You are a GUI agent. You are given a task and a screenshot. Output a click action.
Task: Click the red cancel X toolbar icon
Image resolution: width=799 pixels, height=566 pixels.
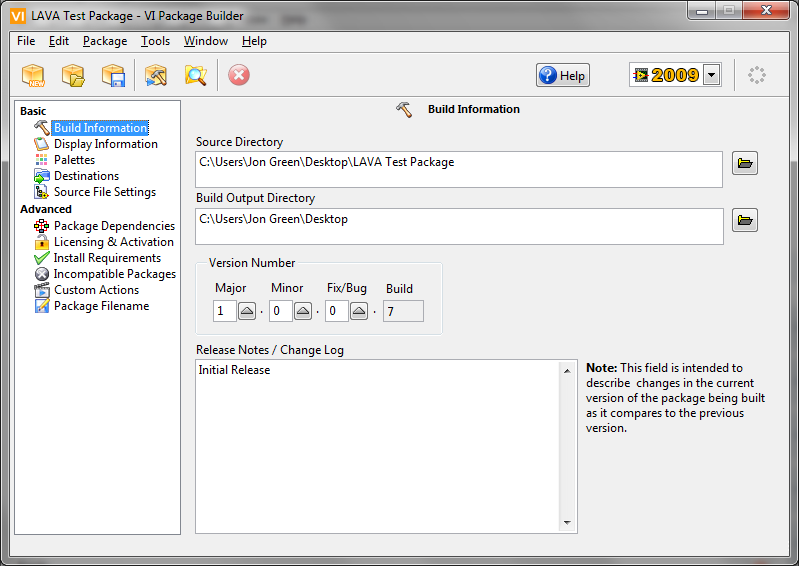(x=238, y=75)
